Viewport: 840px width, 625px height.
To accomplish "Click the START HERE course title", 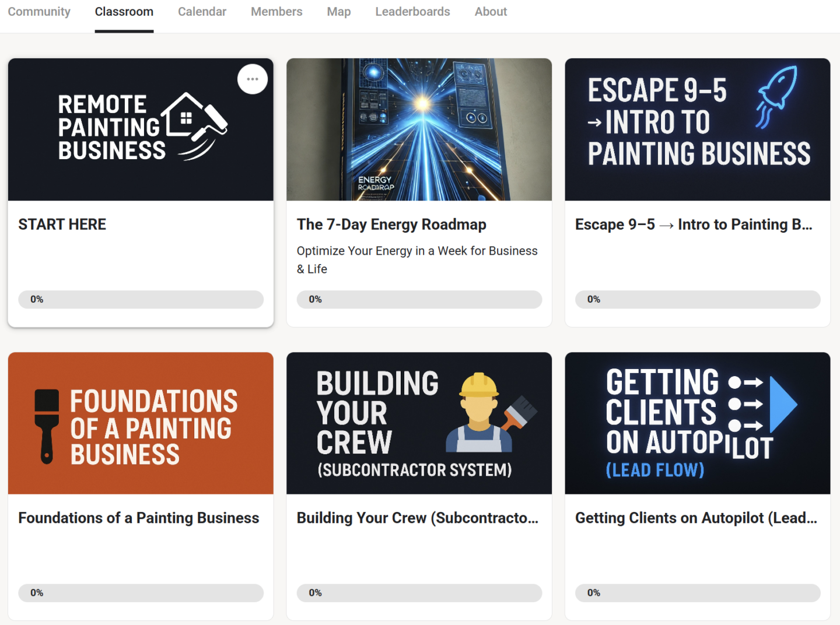I will (62, 224).
